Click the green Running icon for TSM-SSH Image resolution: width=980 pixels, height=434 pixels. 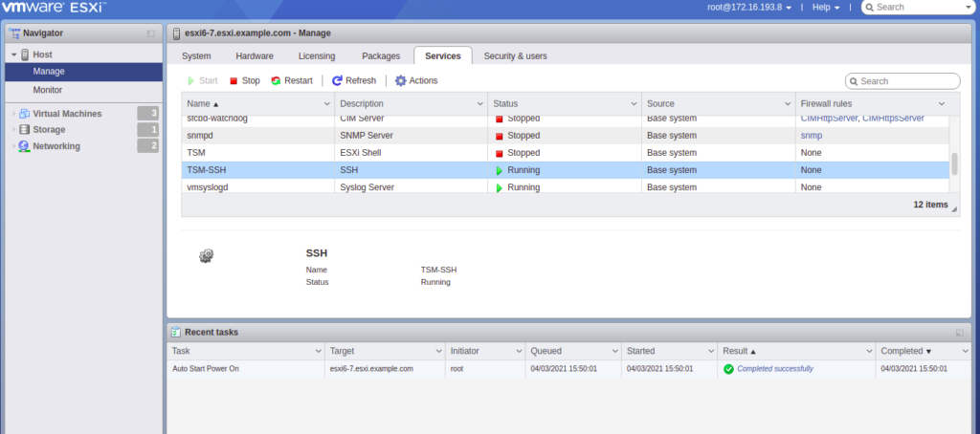coord(499,170)
